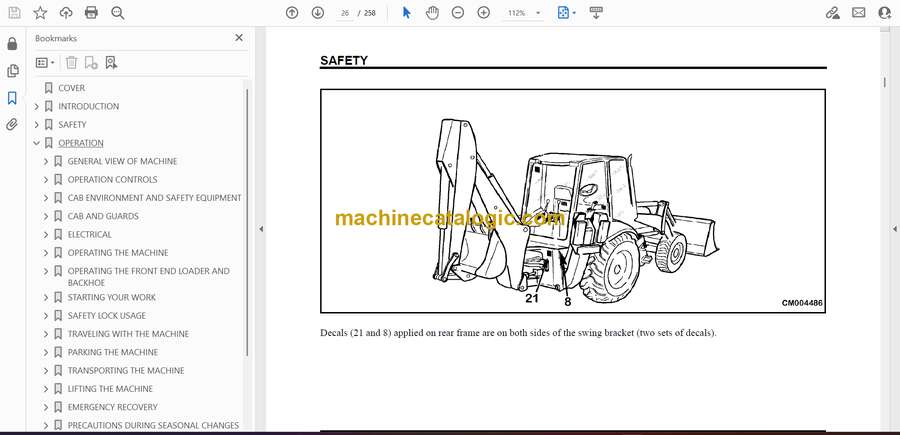Expand the SAFETY bookmark

point(37,125)
